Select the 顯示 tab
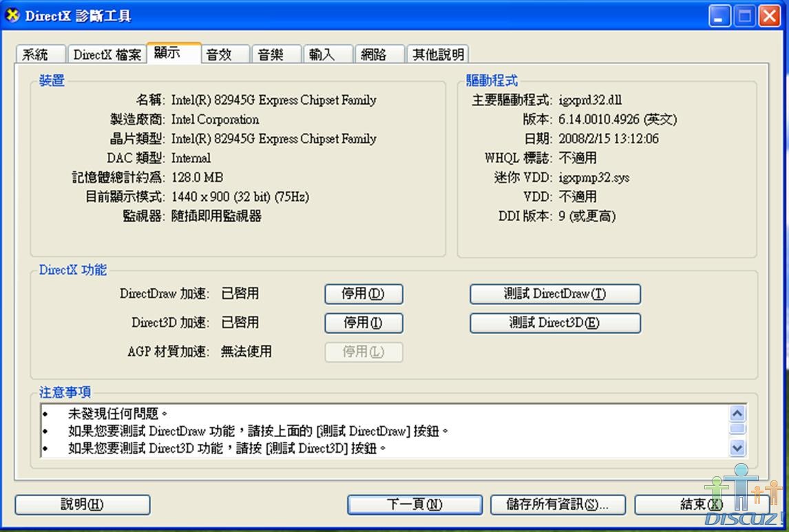This screenshot has width=789, height=532. coord(174,53)
